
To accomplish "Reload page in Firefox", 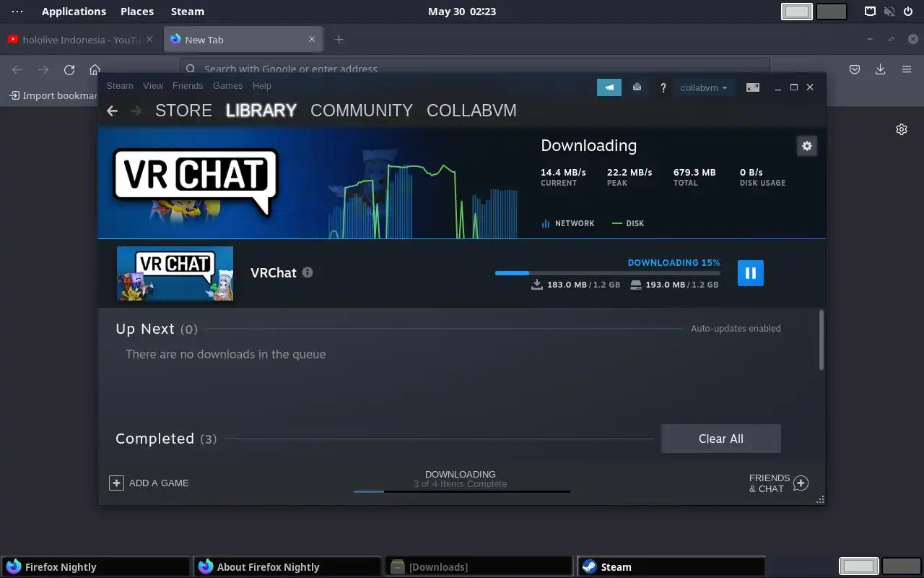I will tap(69, 69).
